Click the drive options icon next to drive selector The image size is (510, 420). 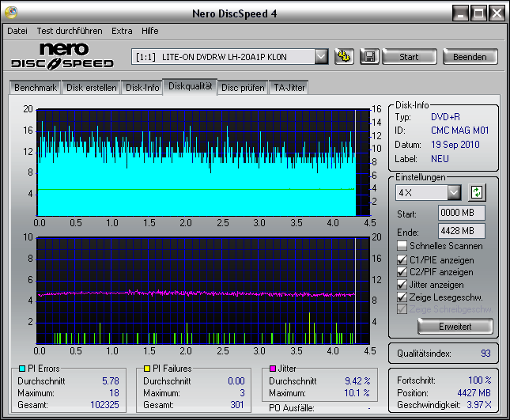[x=344, y=57]
